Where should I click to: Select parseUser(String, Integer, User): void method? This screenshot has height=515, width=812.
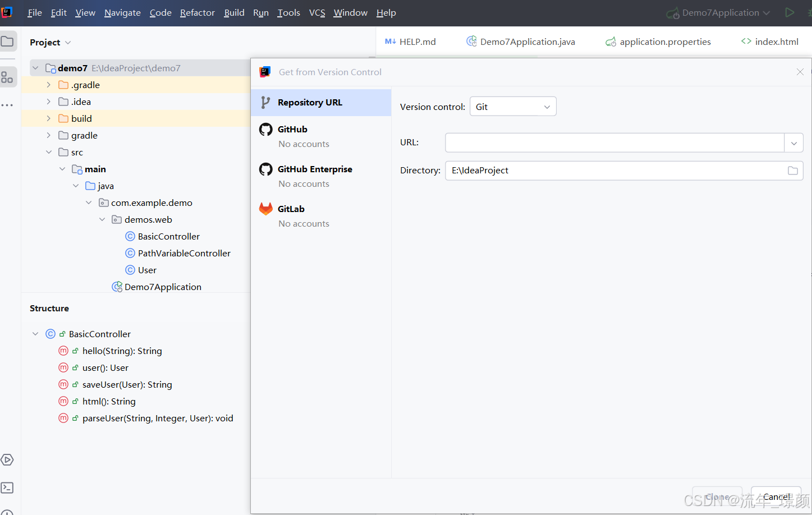point(158,418)
